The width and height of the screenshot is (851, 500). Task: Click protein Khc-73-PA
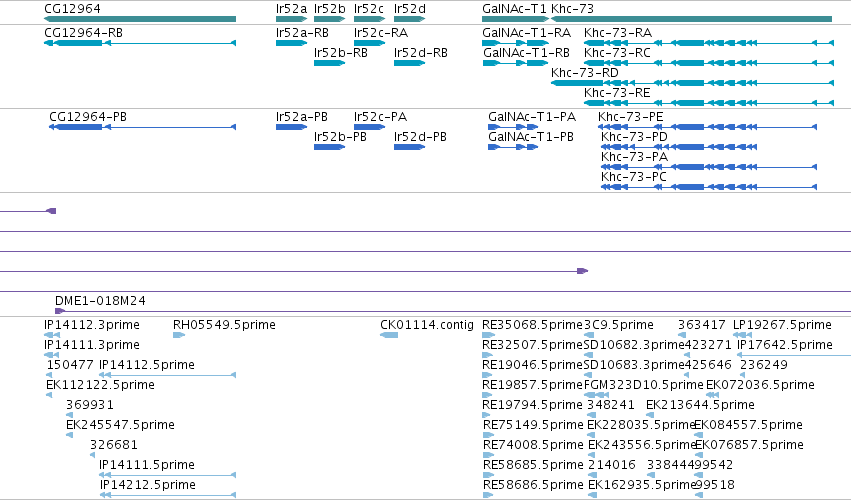click(x=634, y=157)
